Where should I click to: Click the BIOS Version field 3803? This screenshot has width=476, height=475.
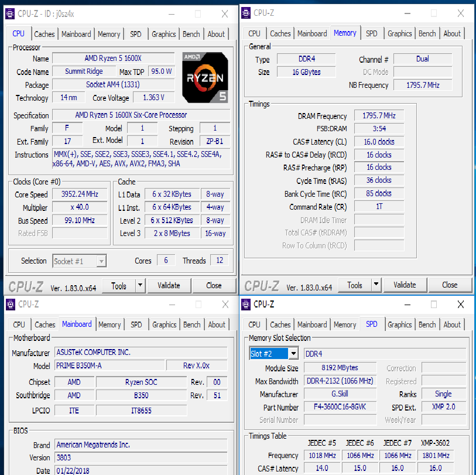[x=141, y=457]
